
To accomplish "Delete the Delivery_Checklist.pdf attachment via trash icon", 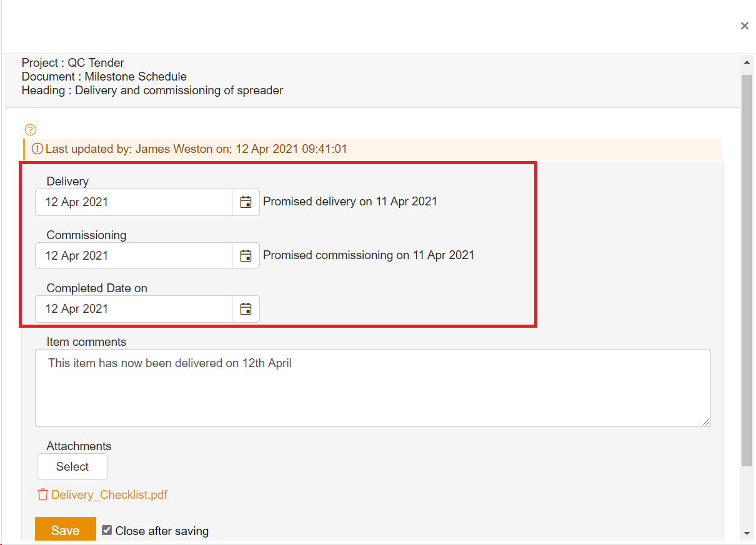I will click(42, 495).
